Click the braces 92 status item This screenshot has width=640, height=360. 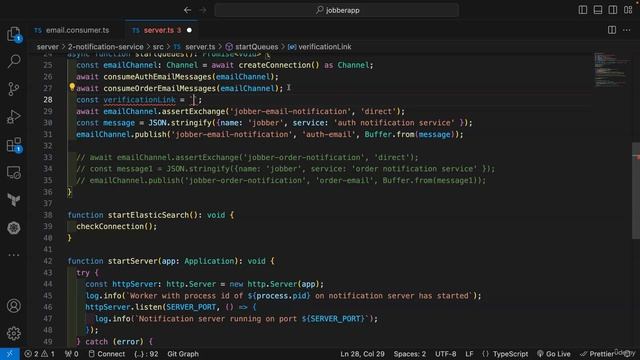pos(146,354)
